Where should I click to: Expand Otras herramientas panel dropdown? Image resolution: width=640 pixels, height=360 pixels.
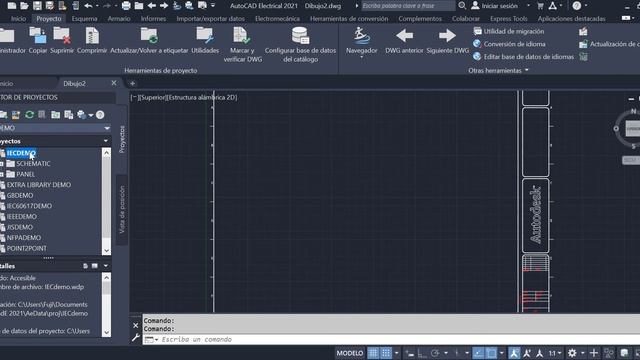point(498,70)
